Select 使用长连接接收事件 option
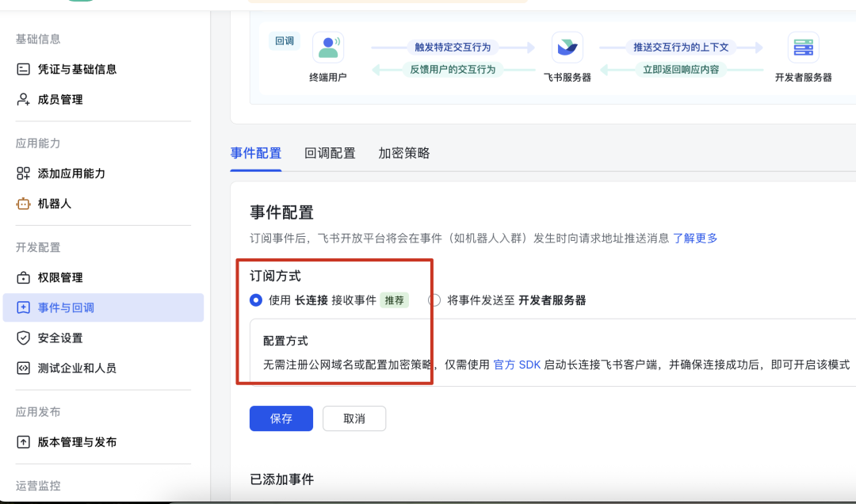Image resolution: width=856 pixels, height=504 pixels. (256, 300)
